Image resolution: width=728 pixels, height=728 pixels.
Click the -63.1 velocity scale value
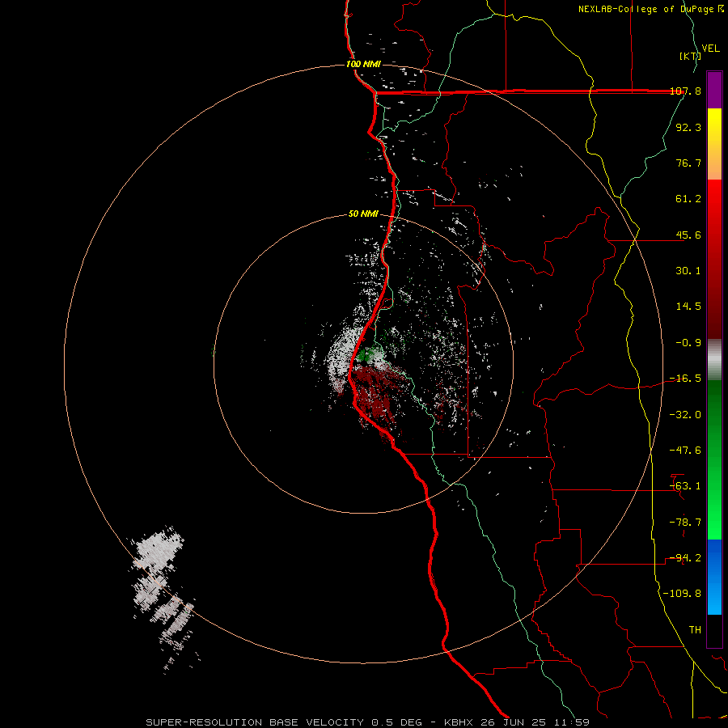[685, 486]
